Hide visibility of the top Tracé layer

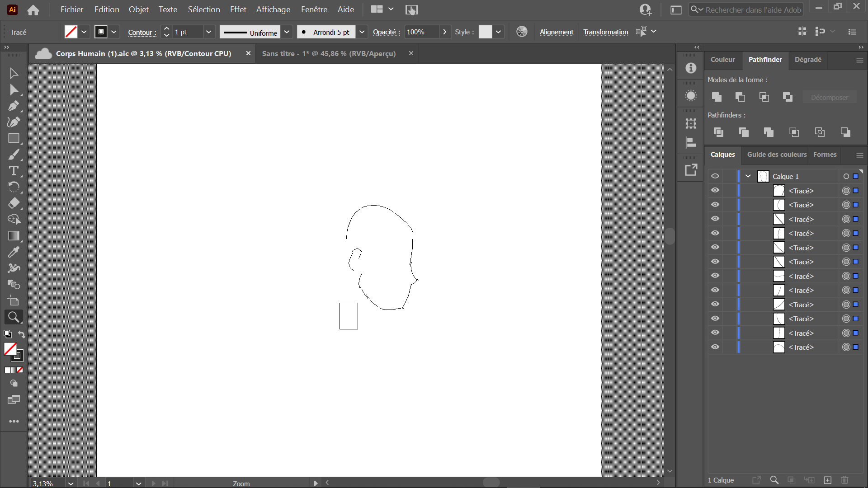(x=716, y=190)
